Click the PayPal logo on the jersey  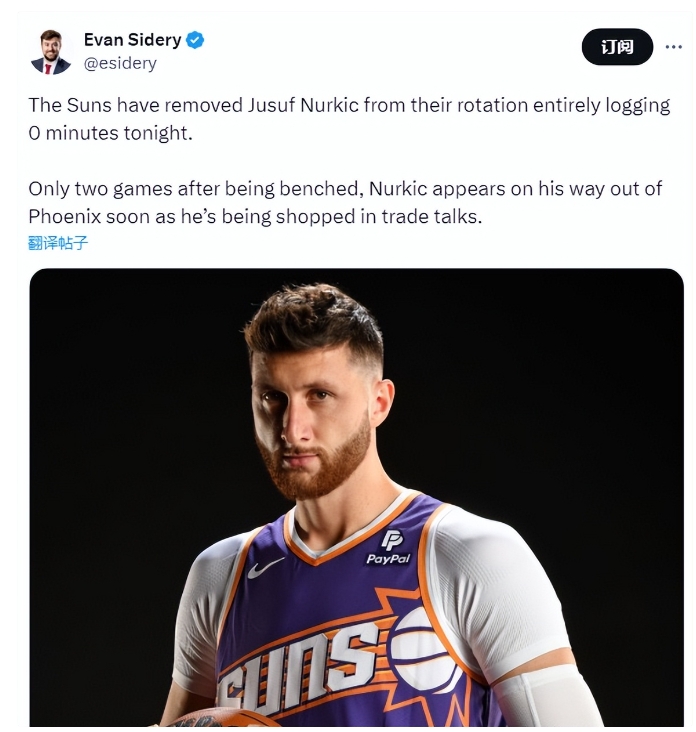pos(390,548)
